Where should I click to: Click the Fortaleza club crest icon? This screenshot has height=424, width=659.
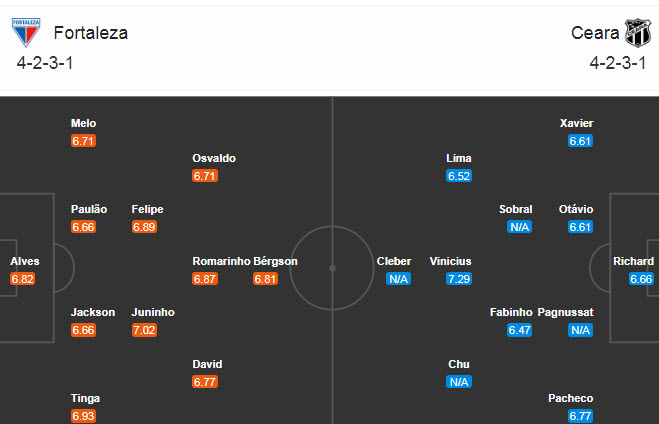point(25,33)
